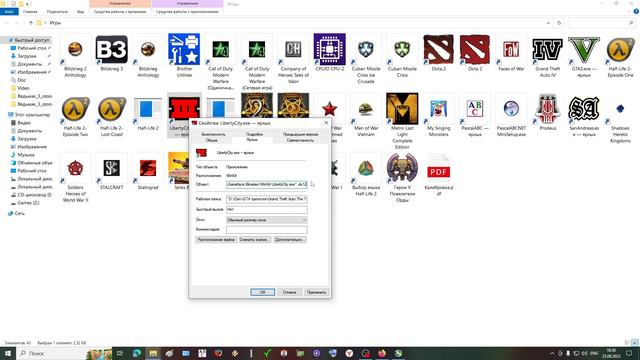The height and width of the screenshot is (360, 640).
Task: Click Отмена to cancel the dialog
Action: [289, 292]
